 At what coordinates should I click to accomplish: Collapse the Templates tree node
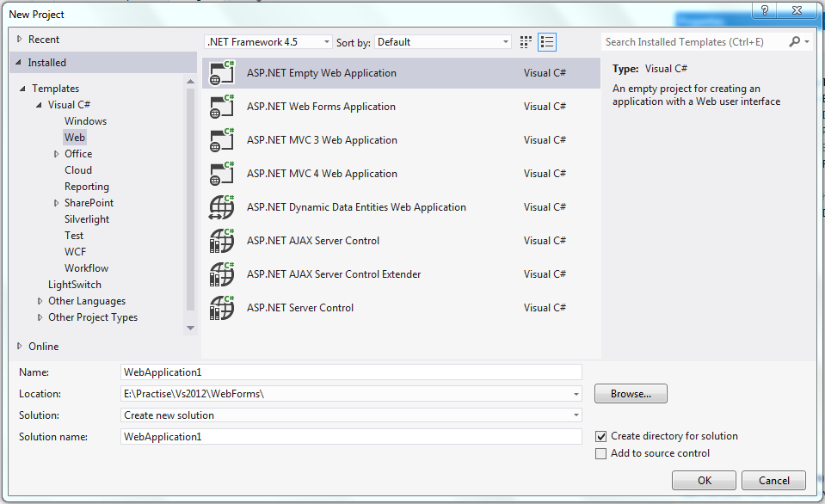(x=22, y=89)
